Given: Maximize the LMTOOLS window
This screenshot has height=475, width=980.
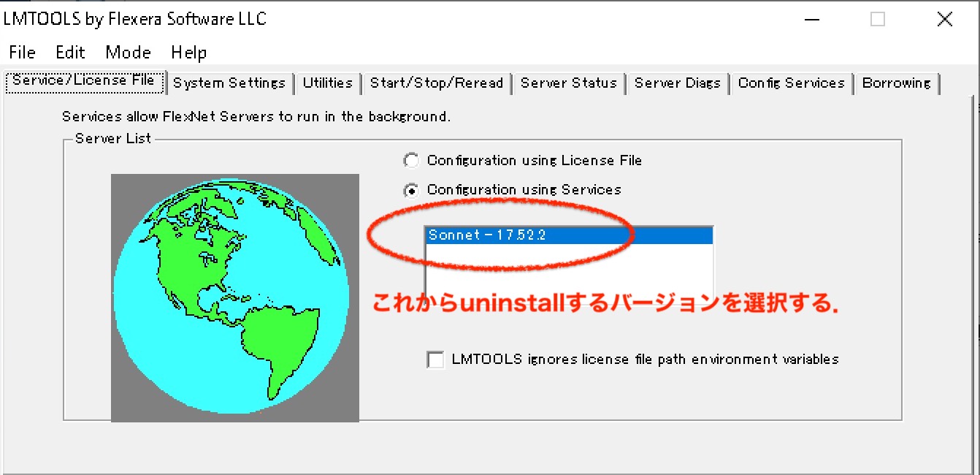Looking at the screenshot, I should 878,20.
